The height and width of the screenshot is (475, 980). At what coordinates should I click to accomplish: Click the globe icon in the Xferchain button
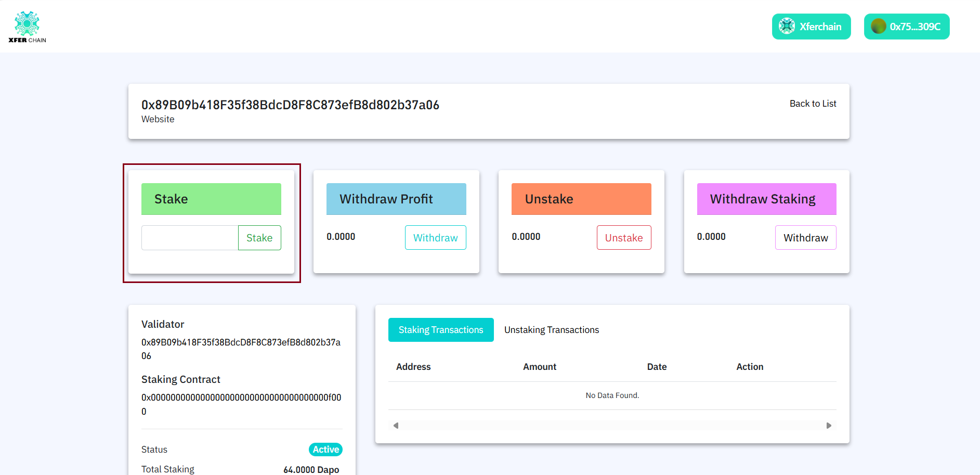[x=787, y=26]
